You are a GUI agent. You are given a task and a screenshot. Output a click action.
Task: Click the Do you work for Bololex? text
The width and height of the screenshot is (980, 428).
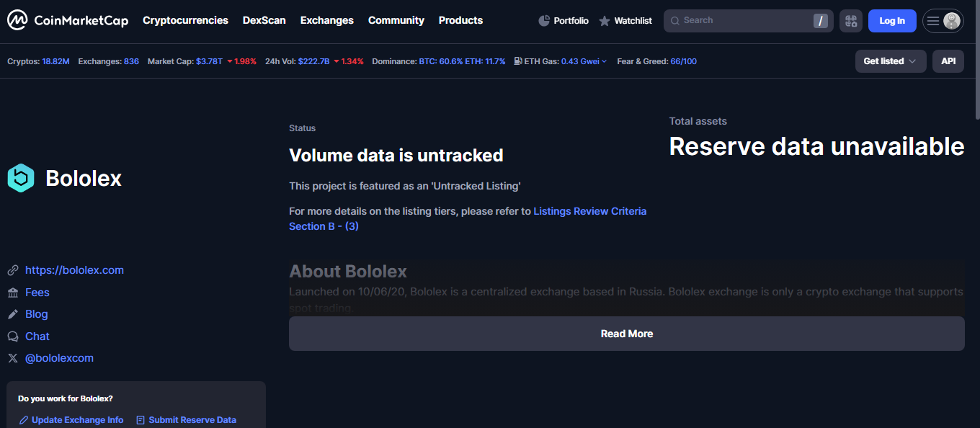[x=66, y=398]
